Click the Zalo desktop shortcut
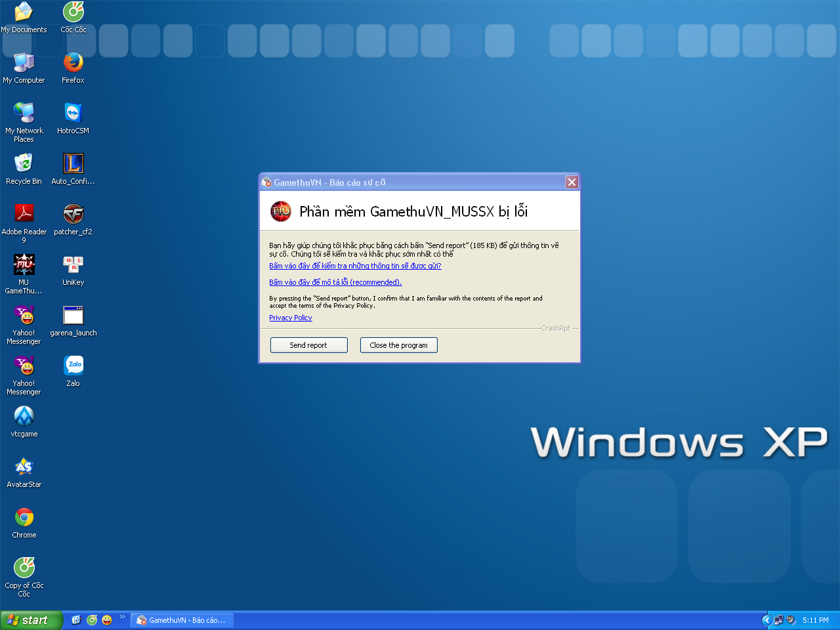This screenshot has width=840, height=630. (x=73, y=371)
